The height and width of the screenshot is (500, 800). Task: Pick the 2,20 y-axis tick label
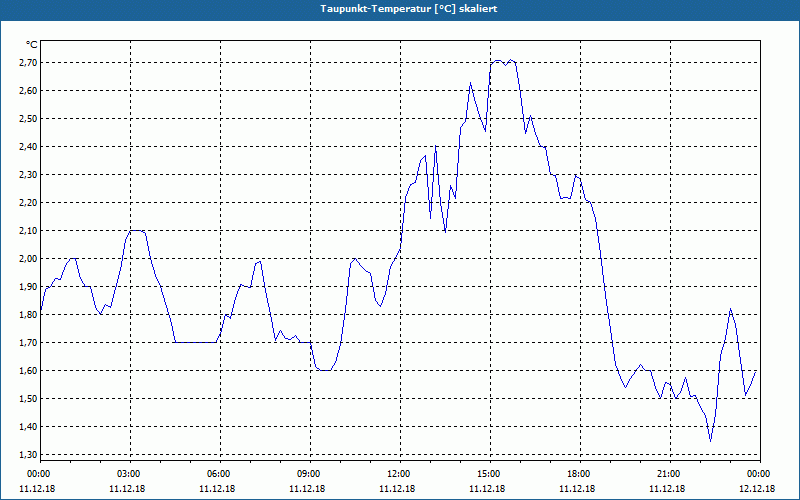28,203
